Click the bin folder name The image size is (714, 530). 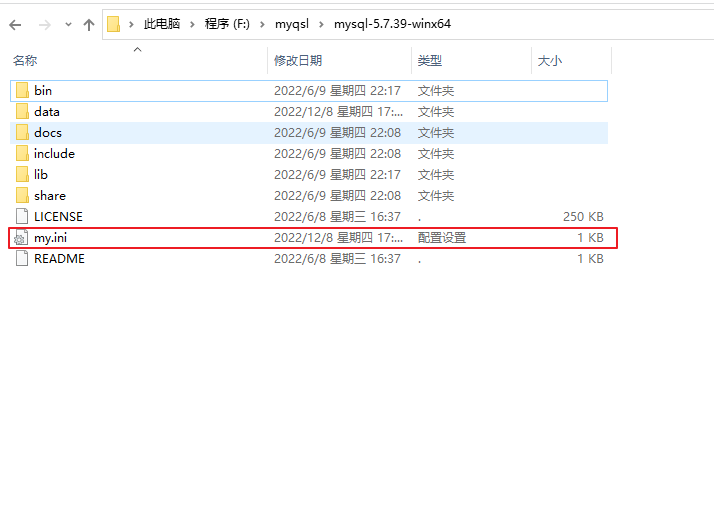tap(43, 90)
